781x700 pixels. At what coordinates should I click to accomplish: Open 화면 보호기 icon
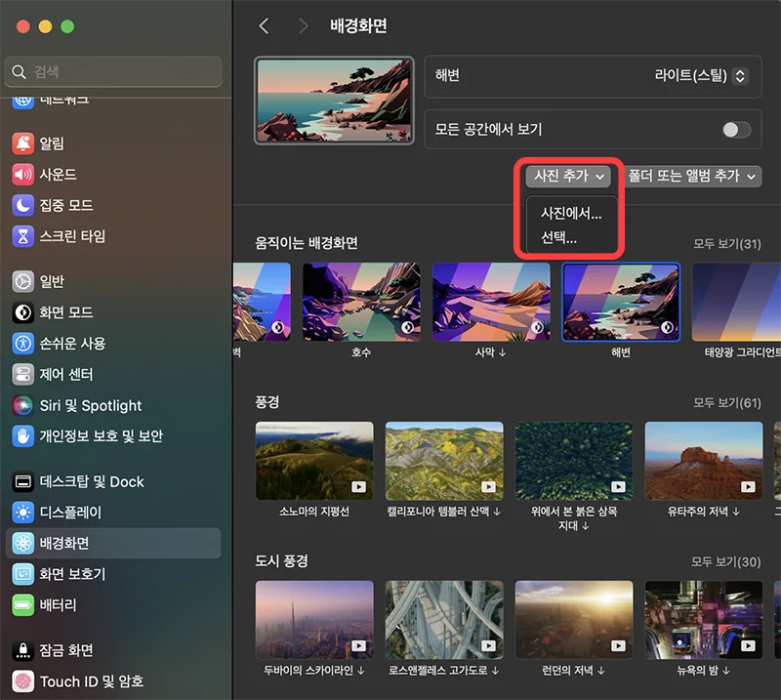22,574
